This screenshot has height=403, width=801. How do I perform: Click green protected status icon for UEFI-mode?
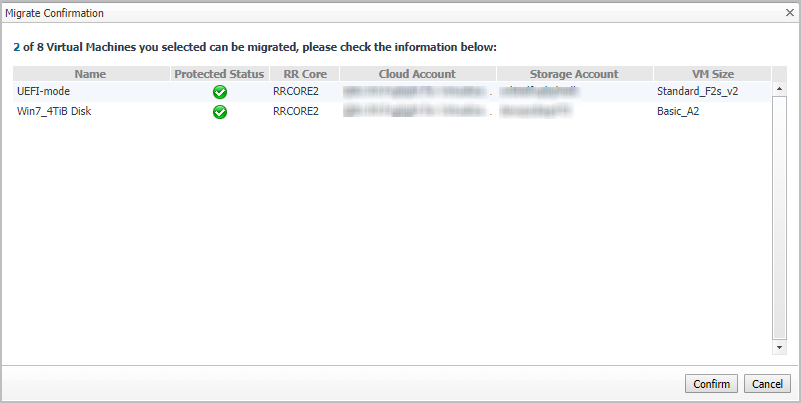(220, 92)
